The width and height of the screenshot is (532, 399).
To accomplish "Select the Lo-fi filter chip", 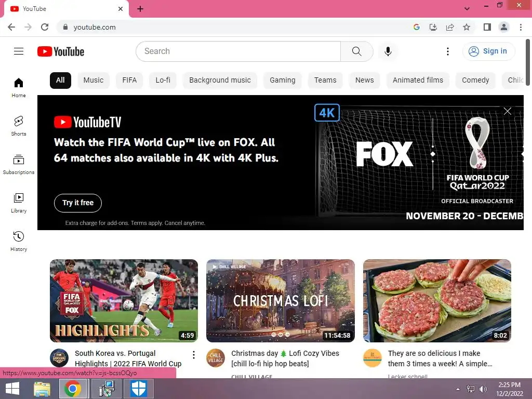I will coord(163,81).
